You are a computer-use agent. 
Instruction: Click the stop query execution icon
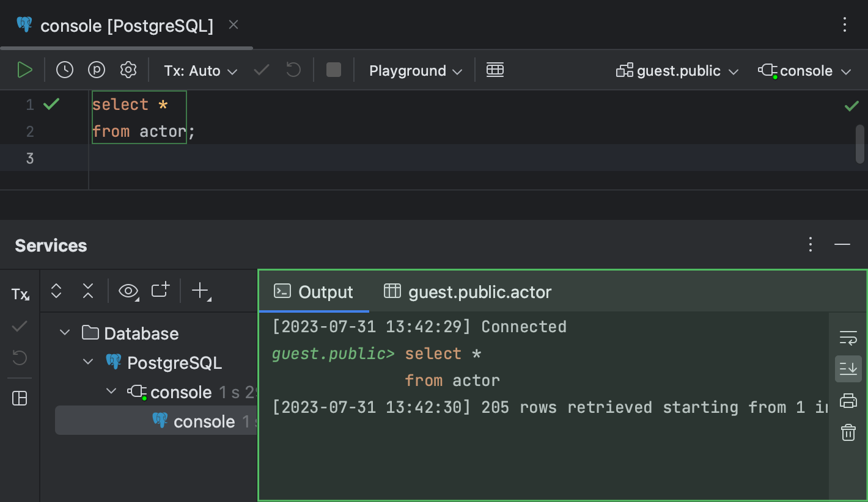coord(333,70)
